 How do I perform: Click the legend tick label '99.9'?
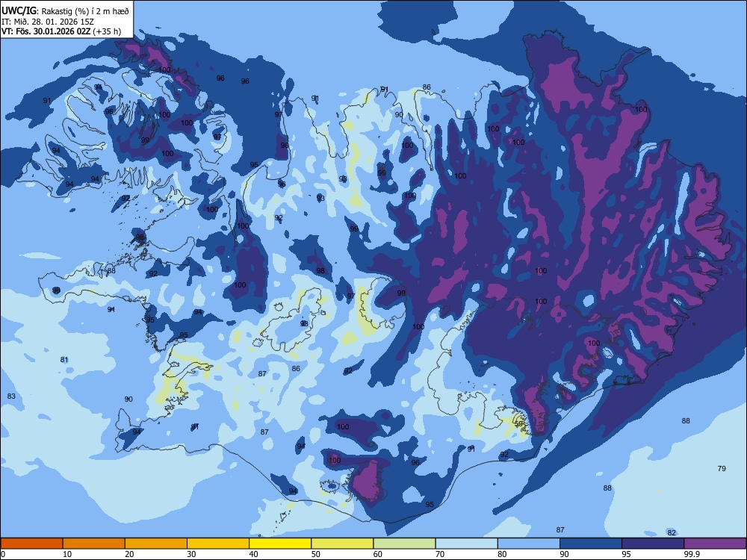pyautogui.click(x=692, y=554)
